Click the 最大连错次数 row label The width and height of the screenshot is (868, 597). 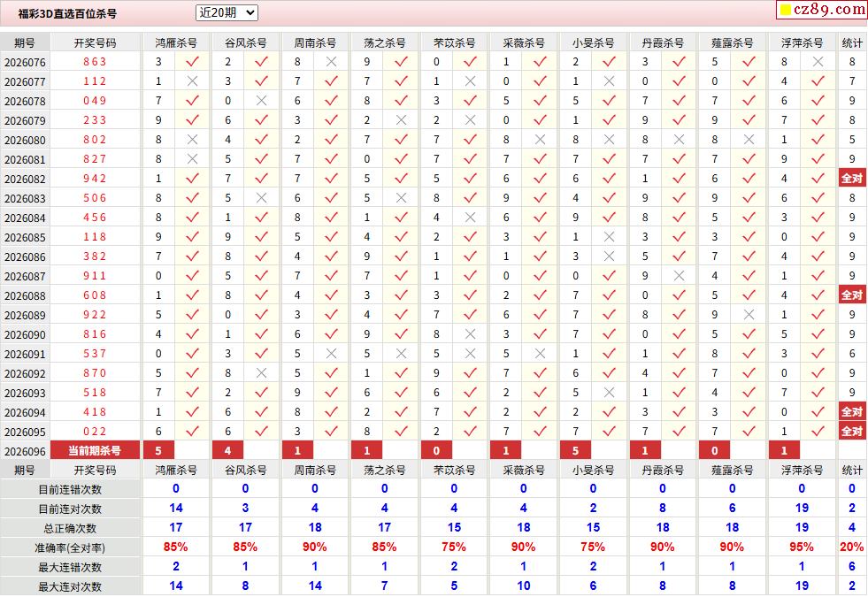(70, 567)
